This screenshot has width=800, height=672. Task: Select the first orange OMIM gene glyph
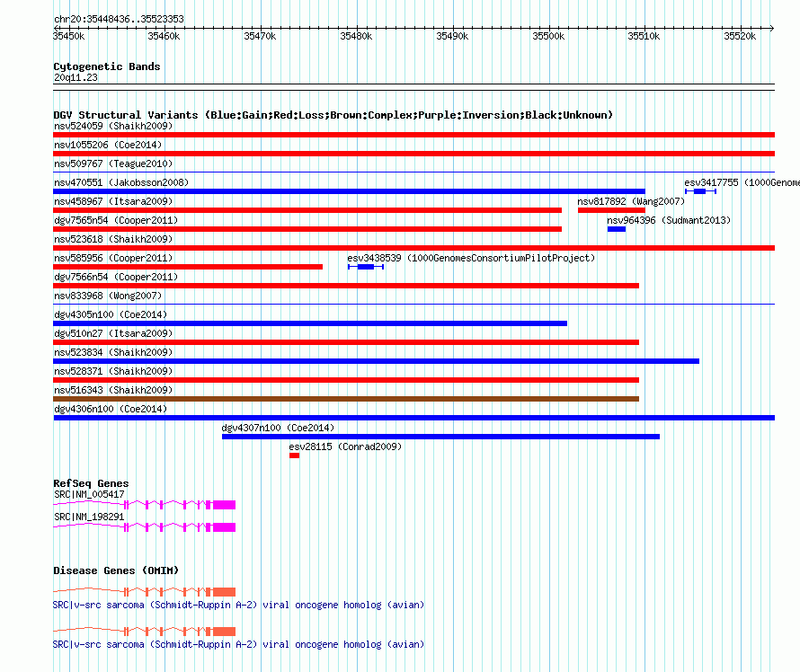(x=145, y=591)
